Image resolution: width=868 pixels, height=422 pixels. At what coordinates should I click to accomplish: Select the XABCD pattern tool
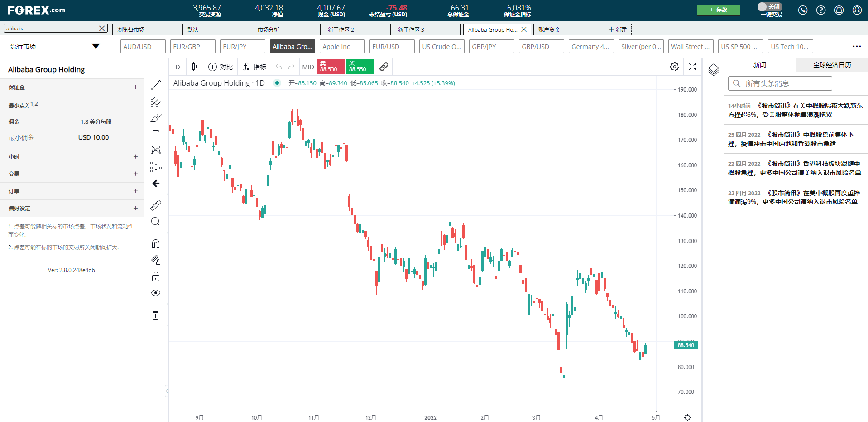(156, 150)
